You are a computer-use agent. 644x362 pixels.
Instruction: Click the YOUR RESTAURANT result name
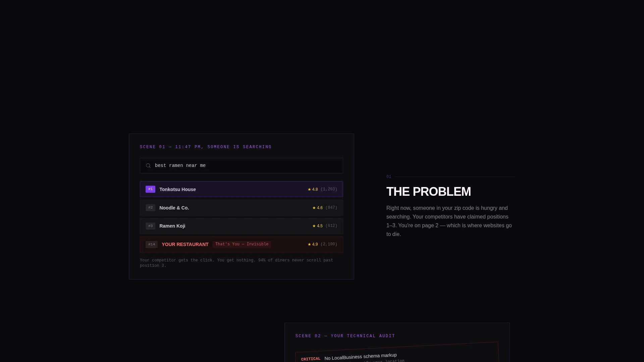[x=185, y=244]
